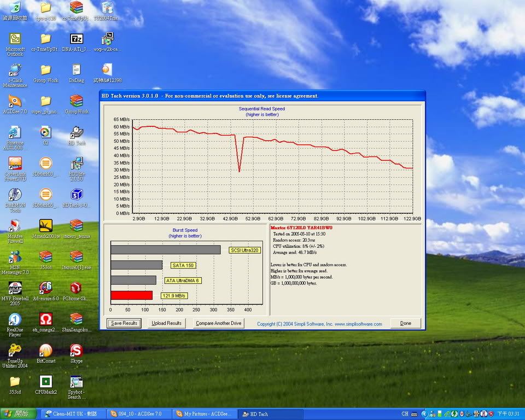Launch the HD Tach desktop shortcut

tap(77, 136)
